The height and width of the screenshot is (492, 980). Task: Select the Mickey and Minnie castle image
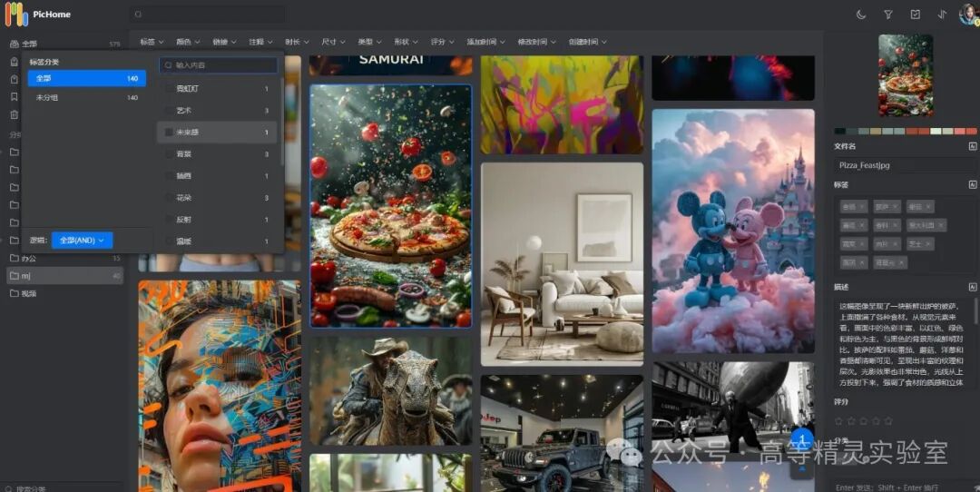733,231
